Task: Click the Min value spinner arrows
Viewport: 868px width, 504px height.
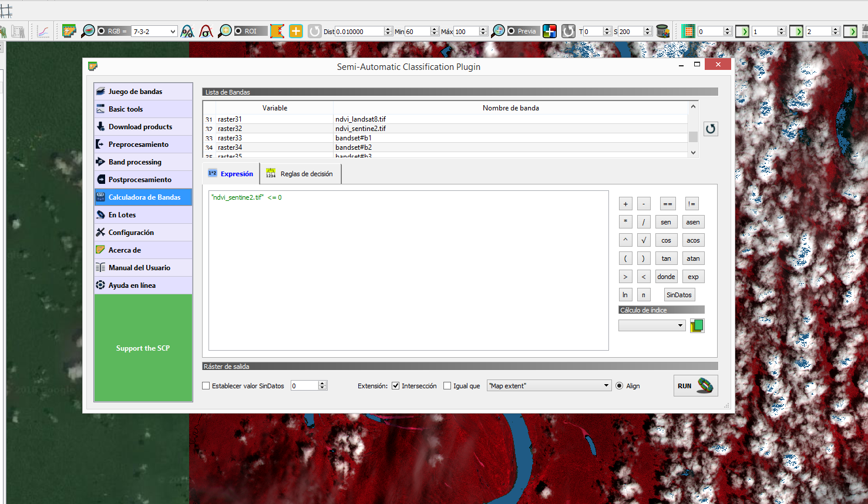Action: click(x=435, y=31)
